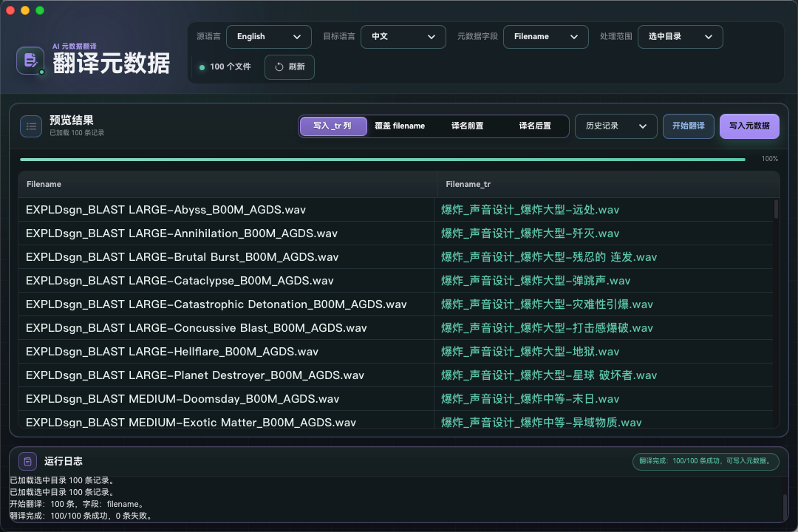Click the 运行日志 heading
Image resolution: width=798 pixels, height=532 pixels.
pos(63,461)
